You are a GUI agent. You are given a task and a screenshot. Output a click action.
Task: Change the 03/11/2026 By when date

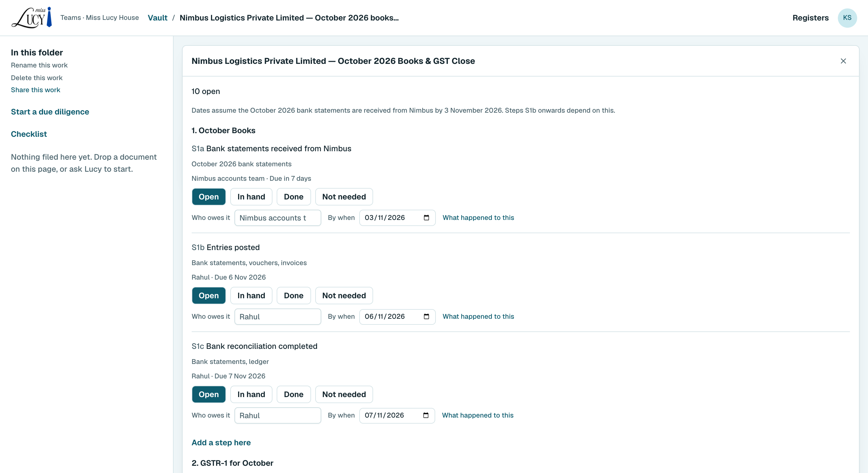[x=397, y=218]
